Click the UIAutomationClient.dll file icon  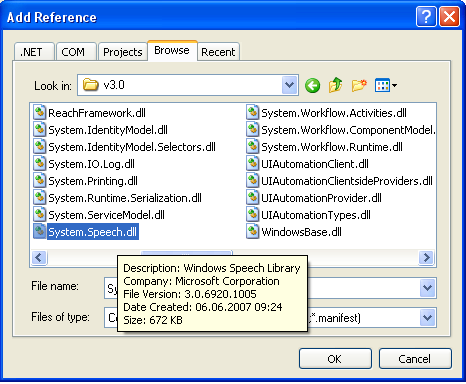point(252,163)
